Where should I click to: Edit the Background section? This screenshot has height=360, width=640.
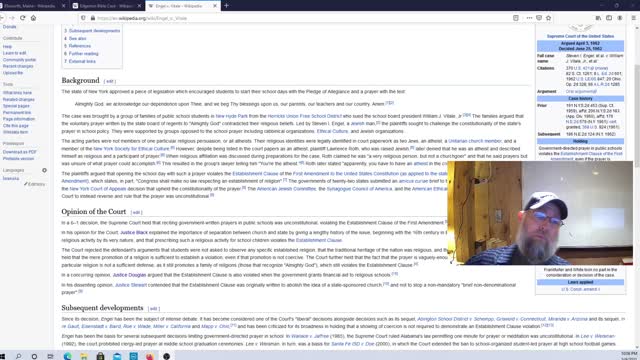tap(110, 81)
